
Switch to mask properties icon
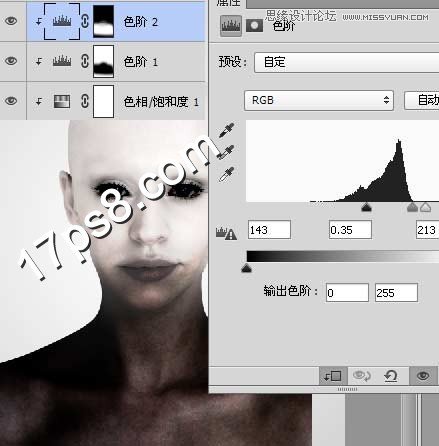(254, 26)
